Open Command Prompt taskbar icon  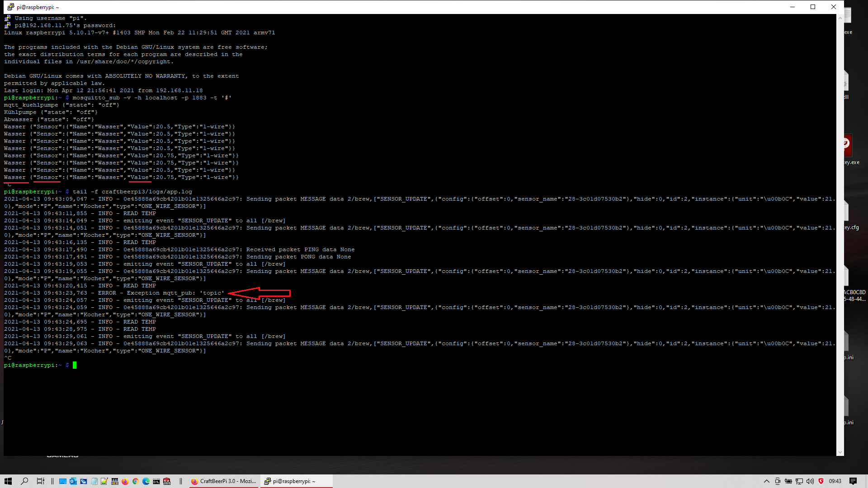point(156,481)
